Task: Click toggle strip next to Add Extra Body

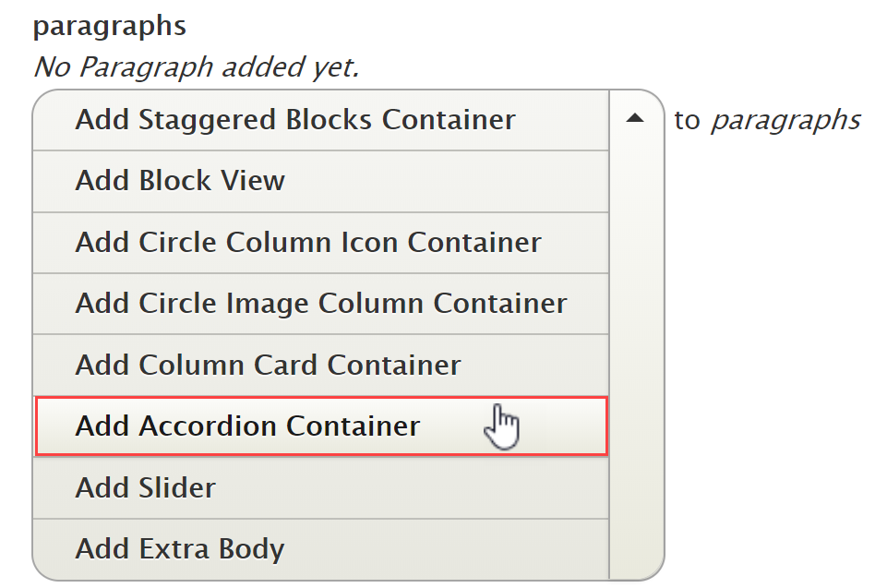Action: coord(635,548)
